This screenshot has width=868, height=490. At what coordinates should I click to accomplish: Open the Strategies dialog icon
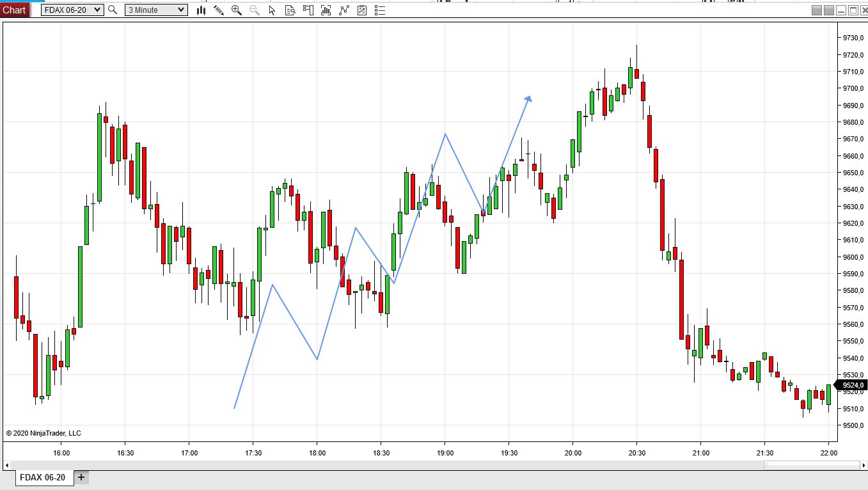(362, 10)
